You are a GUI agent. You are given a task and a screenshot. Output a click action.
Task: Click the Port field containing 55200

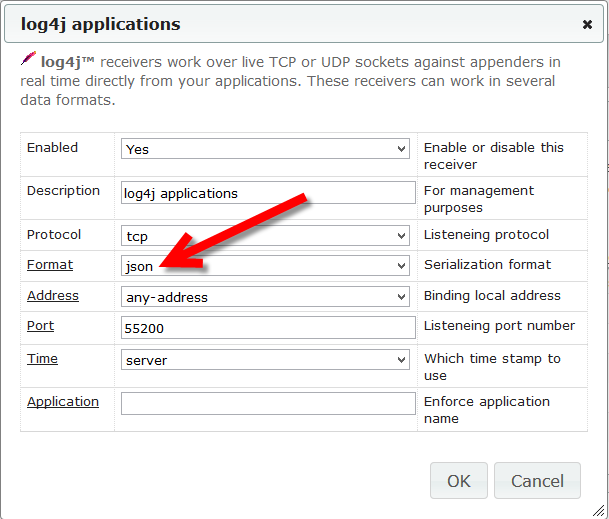pos(268,327)
